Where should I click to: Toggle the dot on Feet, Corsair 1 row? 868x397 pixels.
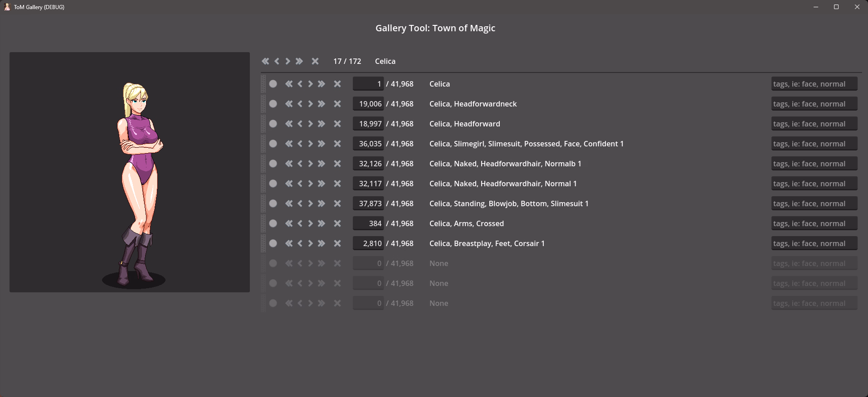point(273,243)
